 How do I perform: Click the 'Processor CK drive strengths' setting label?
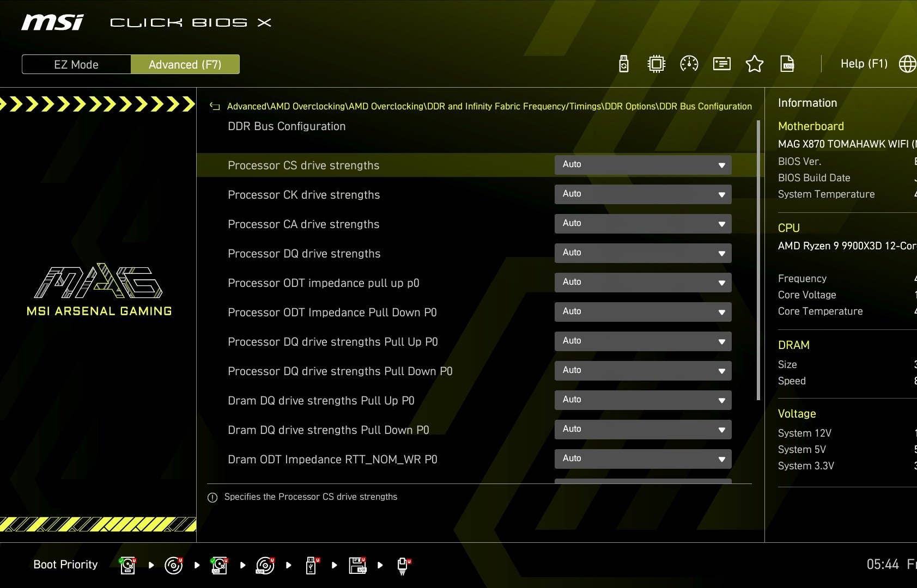pos(304,195)
